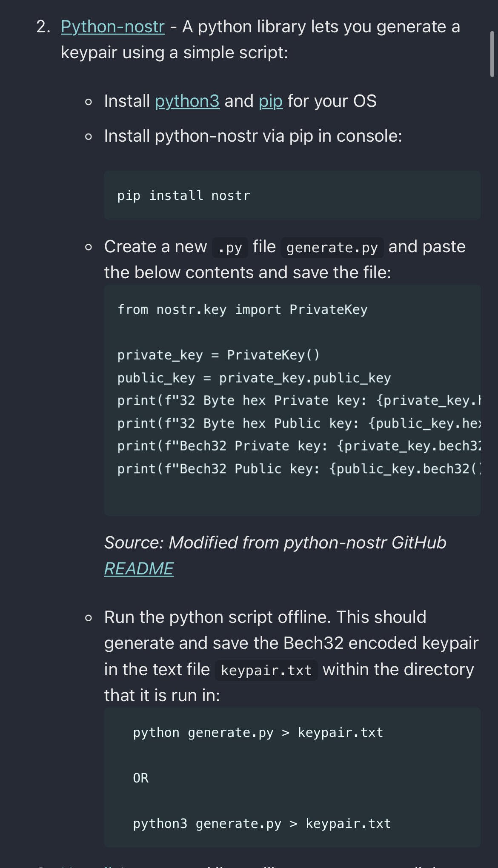
Task: Click the inline .py code label
Action: click(230, 248)
